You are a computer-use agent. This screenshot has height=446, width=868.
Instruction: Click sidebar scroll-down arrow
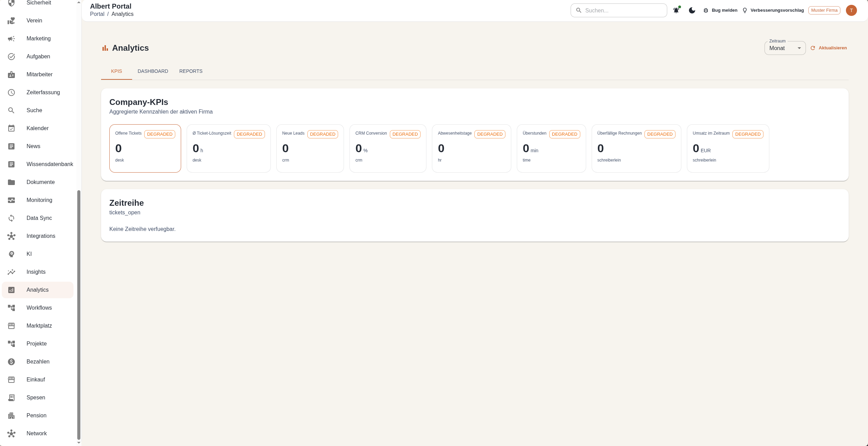coord(79,443)
